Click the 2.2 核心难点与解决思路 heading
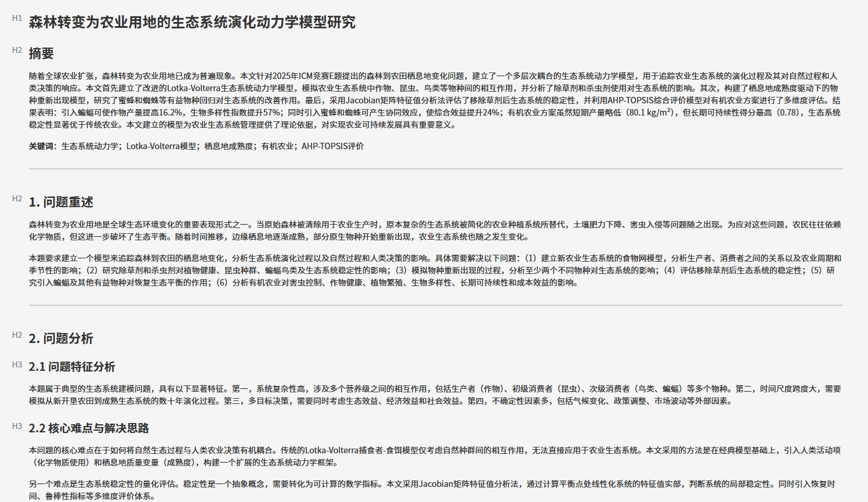868x502 pixels. [x=89, y=428]
